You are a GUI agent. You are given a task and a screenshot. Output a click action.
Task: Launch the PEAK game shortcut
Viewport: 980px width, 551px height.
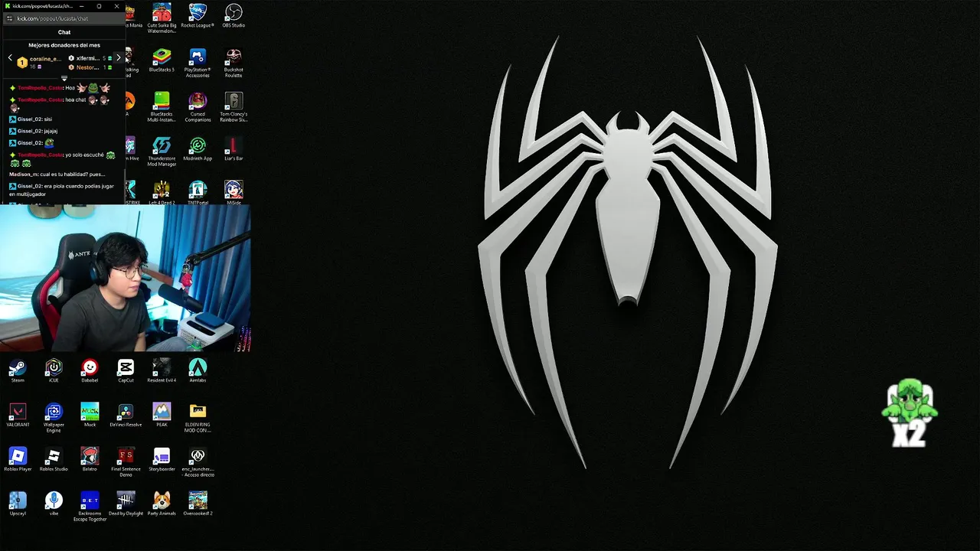tap(162, 416)
